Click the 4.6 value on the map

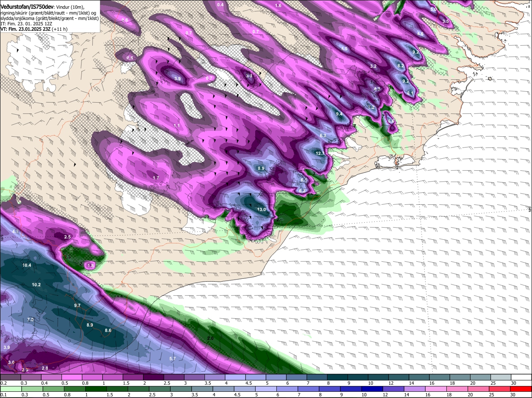[420, 34]
